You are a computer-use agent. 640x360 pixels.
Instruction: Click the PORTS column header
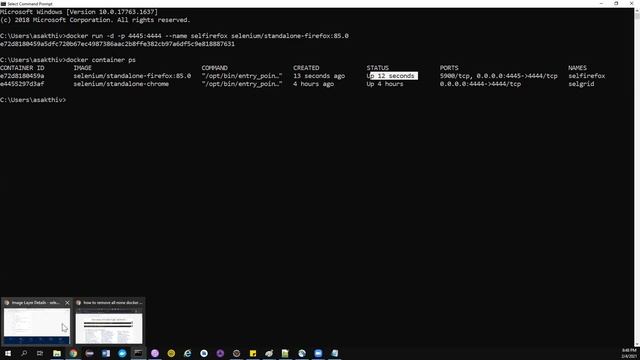pos(449,68)
